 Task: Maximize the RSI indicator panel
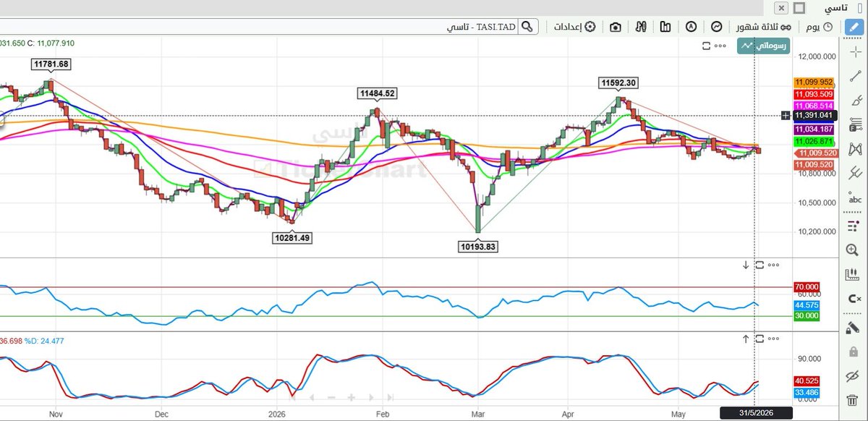coord(759,265)
